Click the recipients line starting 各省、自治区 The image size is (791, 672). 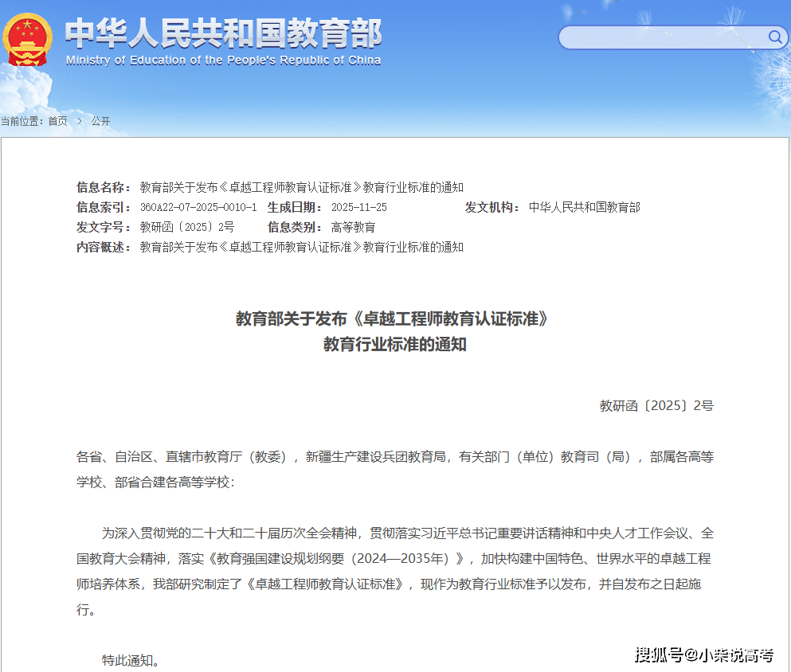click(395, 457)
